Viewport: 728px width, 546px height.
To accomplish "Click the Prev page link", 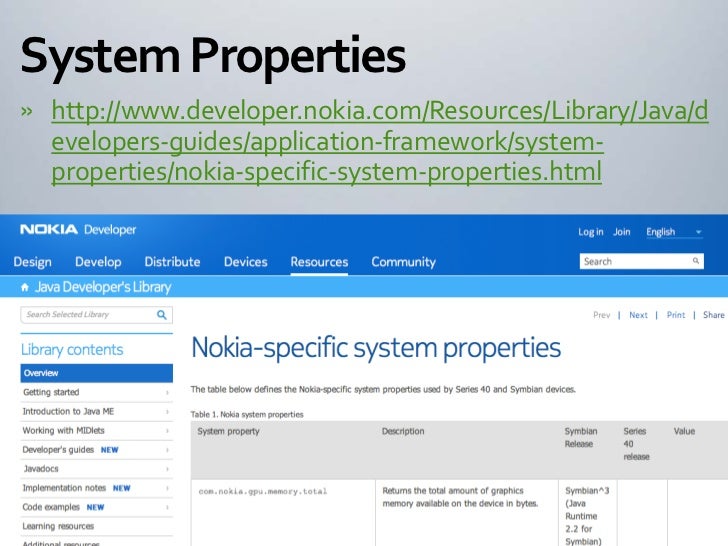I will tap(601, 315).
